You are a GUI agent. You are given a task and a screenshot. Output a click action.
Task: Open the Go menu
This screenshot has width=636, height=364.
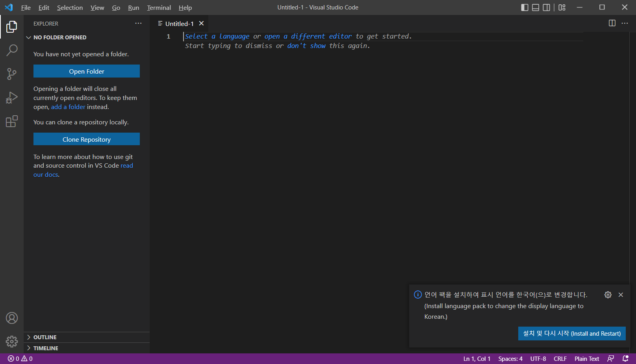[x=116, y=7]
